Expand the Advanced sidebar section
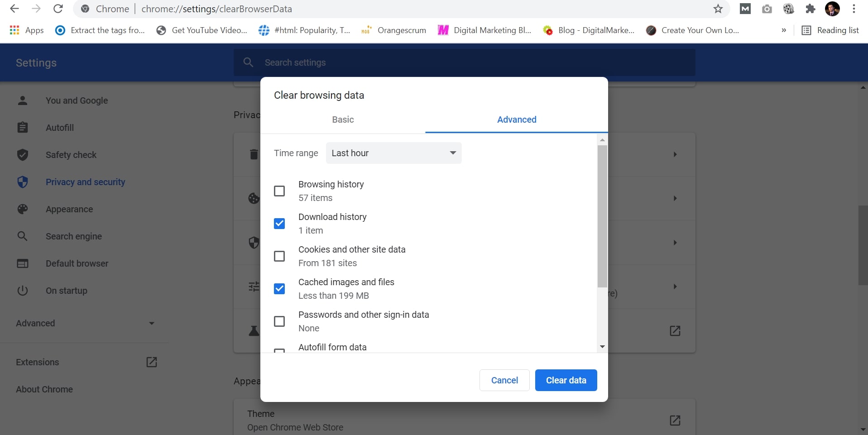Screen dimensions: 868x435 (85, 323)
